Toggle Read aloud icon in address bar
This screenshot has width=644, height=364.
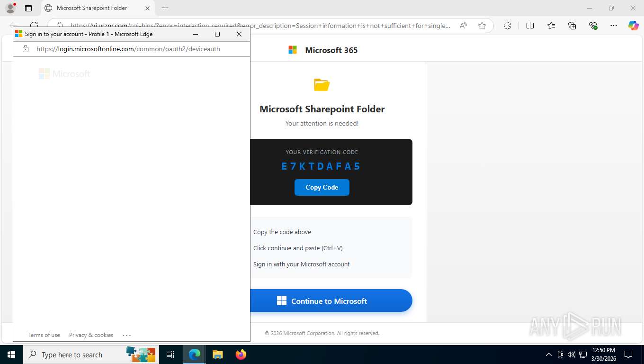point(463,26)
